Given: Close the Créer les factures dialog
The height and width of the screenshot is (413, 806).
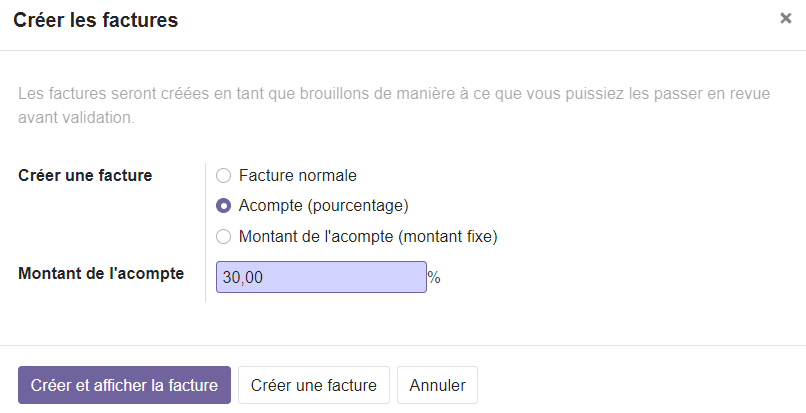Looking at the screenshot, I should (x=785, y=19).
